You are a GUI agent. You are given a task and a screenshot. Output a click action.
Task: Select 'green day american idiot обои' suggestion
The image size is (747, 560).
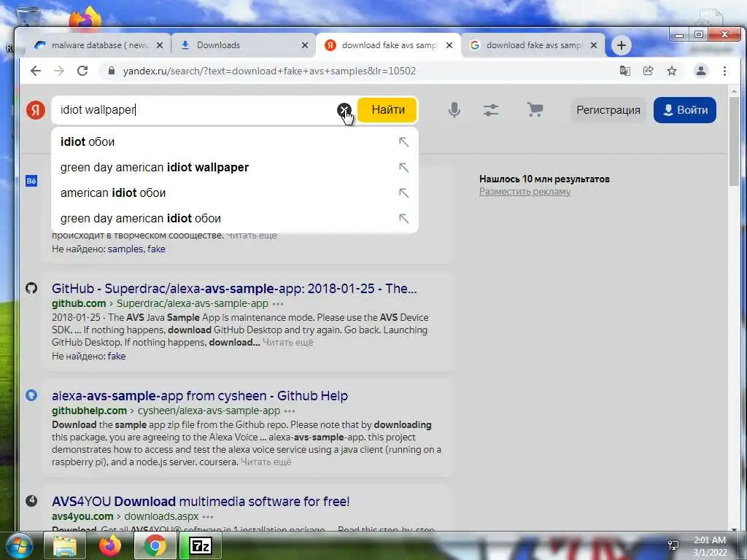point(234,219)
